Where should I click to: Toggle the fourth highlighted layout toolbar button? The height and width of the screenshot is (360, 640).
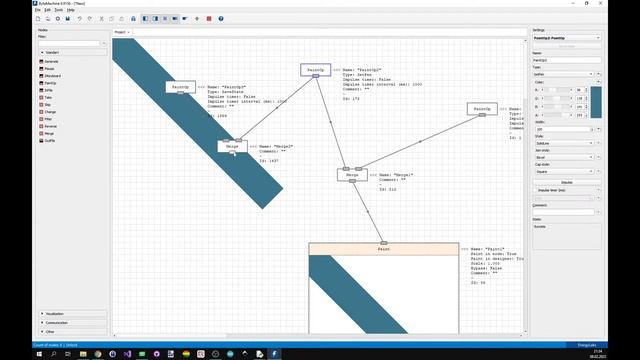175,19
